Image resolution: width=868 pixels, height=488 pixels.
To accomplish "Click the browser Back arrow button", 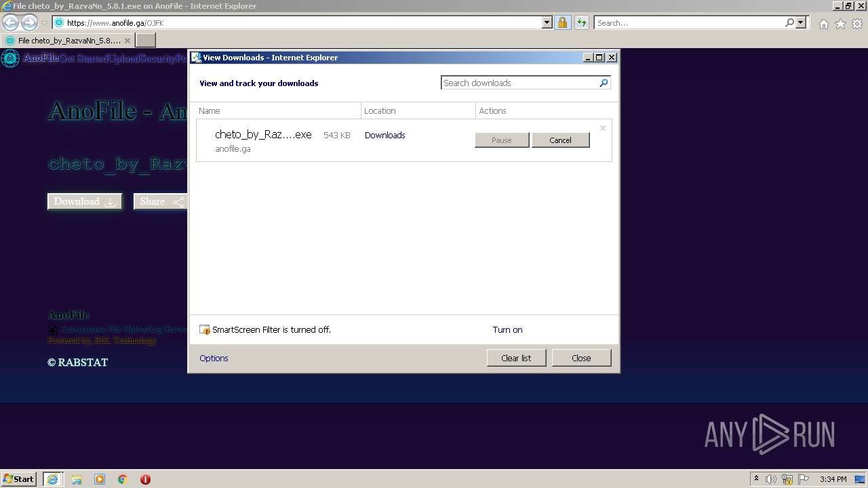I will pos(10,22).
